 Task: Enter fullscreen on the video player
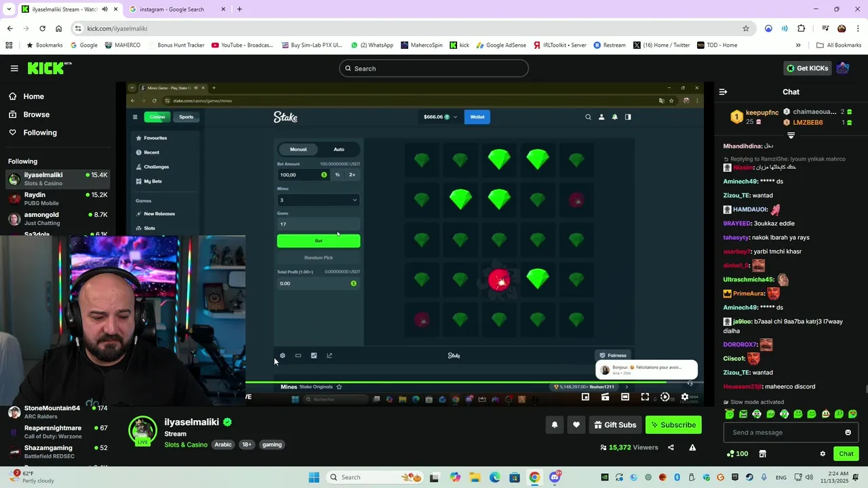645,397
